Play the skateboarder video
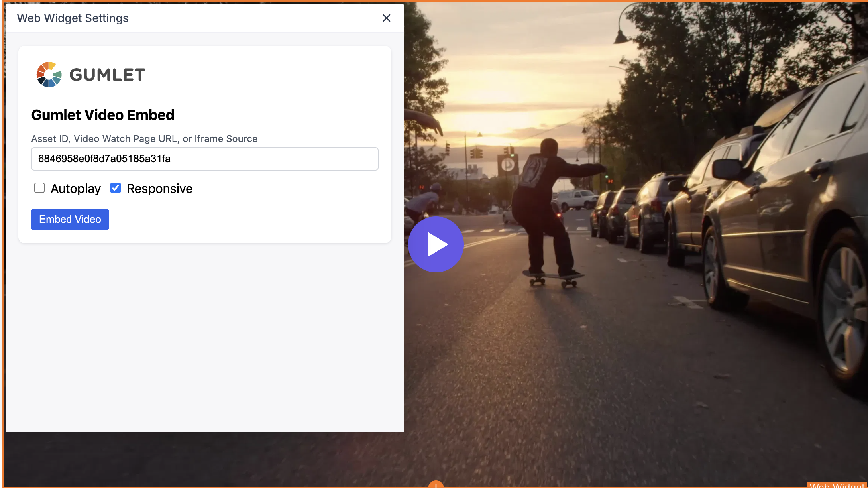Image resolution: width=868 pixels, height=488 pixels. click(436, 244)
